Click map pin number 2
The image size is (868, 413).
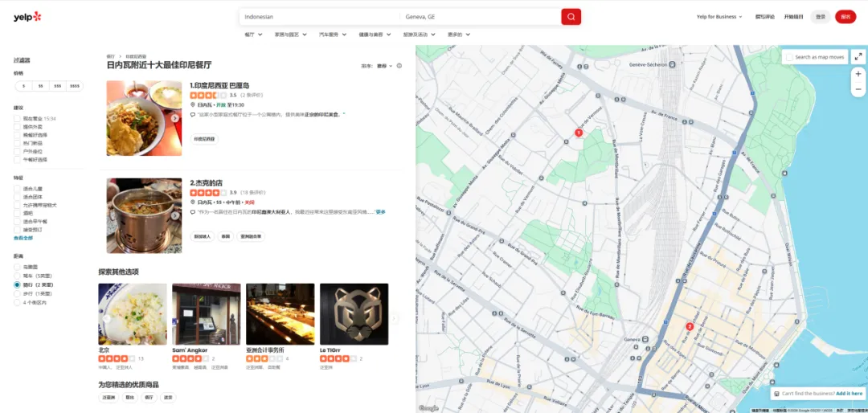(690, 327)
